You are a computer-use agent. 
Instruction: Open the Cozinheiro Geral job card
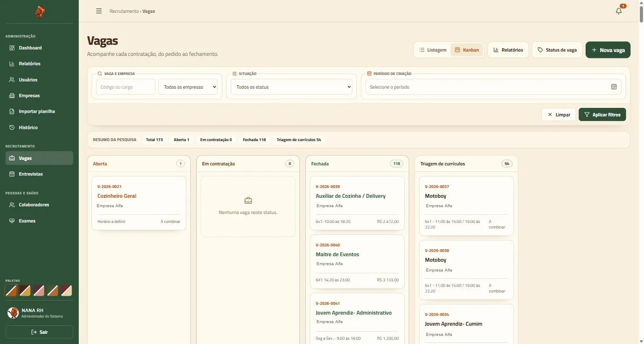(139, 203)
